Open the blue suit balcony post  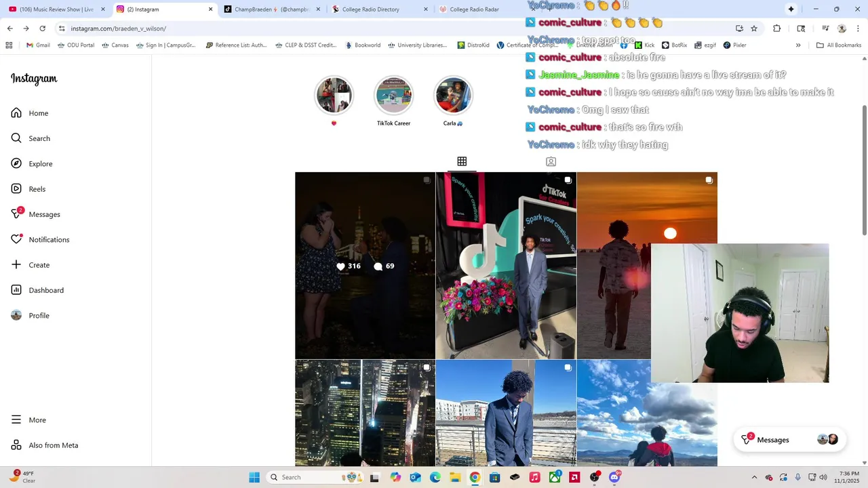click(x=506, y=413)
